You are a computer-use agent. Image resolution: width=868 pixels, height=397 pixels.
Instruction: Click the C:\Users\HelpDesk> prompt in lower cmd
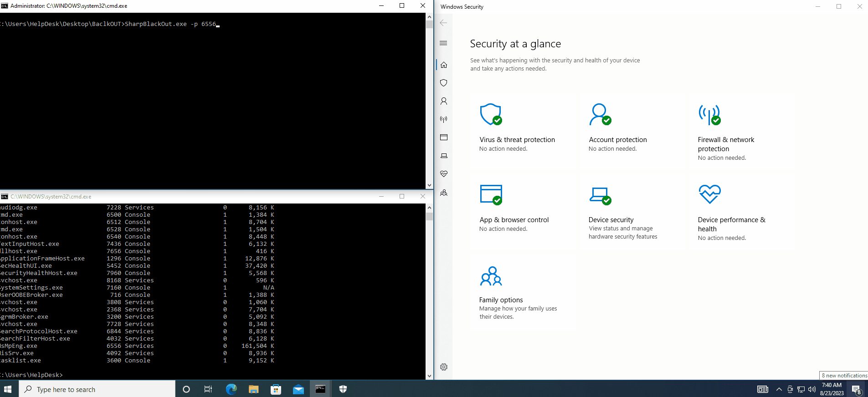[x=31, y=375]
